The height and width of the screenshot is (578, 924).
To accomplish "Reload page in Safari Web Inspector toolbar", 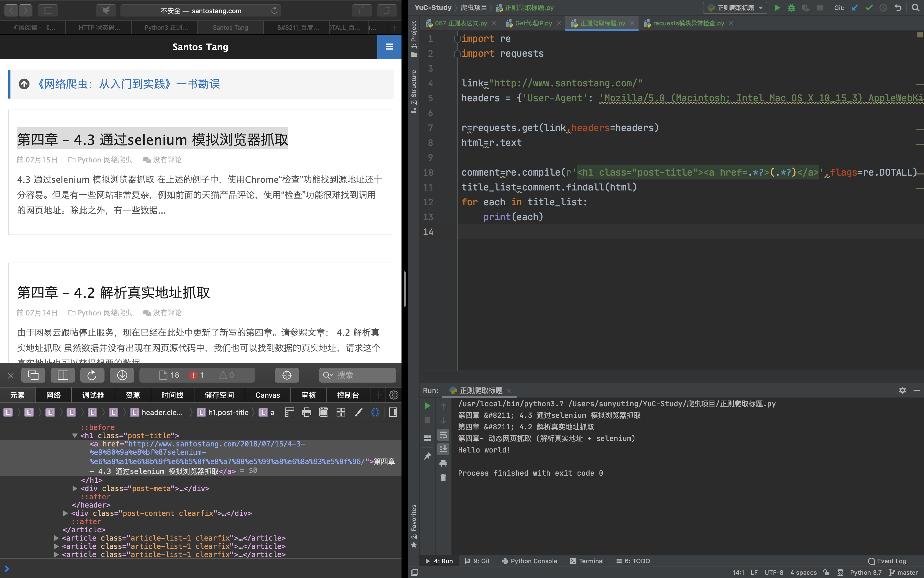I will click(92, 375).
